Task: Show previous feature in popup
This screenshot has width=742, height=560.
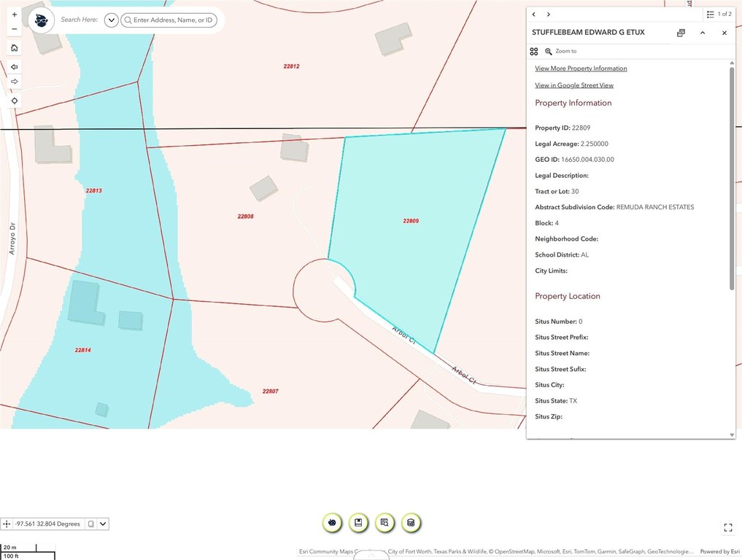Action: [534, 14]
